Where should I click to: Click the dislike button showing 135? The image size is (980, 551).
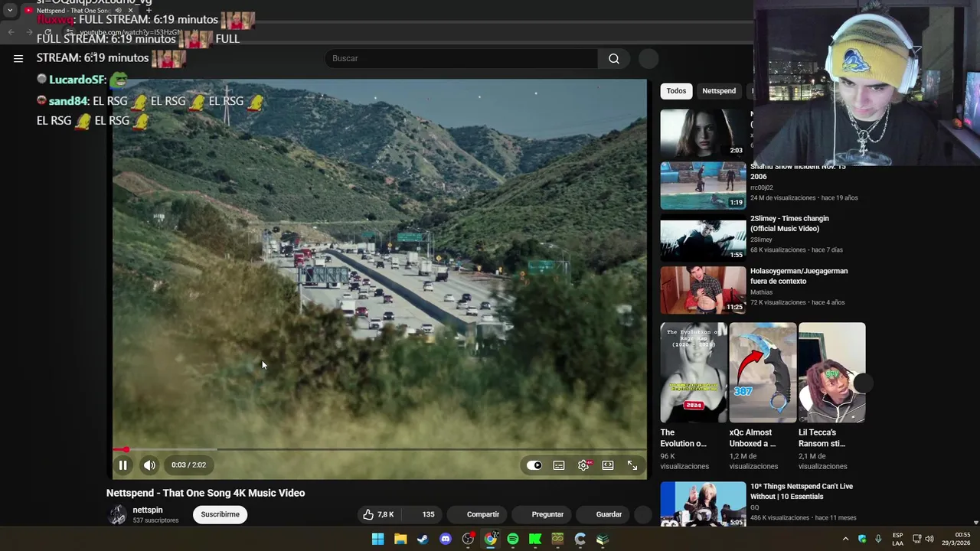[x=422, y=514]
